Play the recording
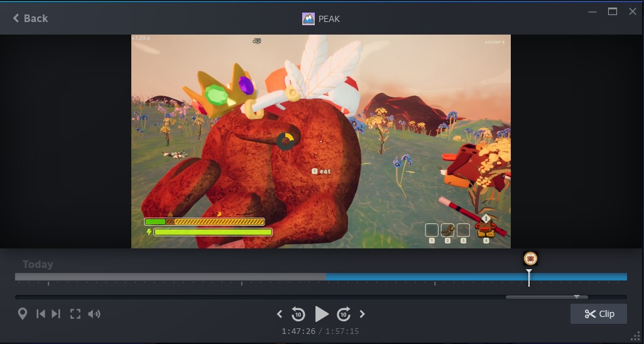This screenshot has width=644, height=344. (x=322, y=314)
